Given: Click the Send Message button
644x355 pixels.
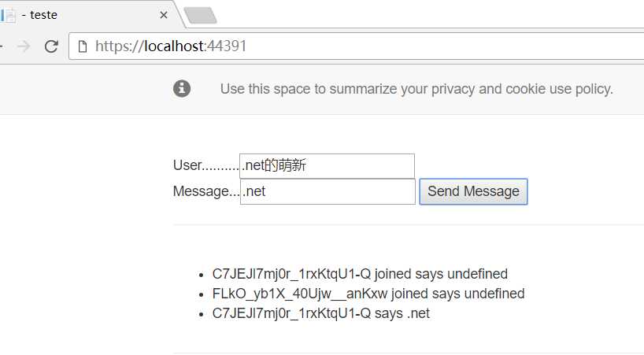Looking at the screenshot, I should pos(474,191).
